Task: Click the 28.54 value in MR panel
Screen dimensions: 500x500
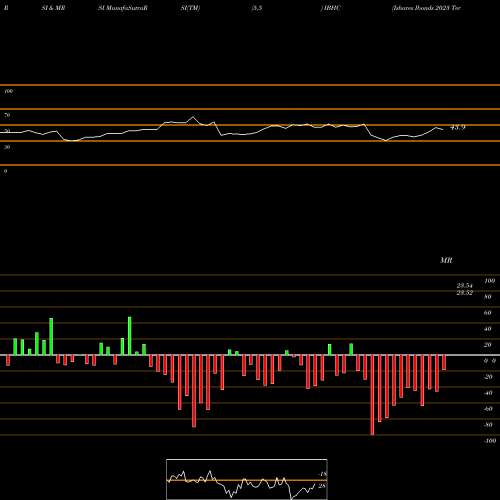Action: [465, 286]
